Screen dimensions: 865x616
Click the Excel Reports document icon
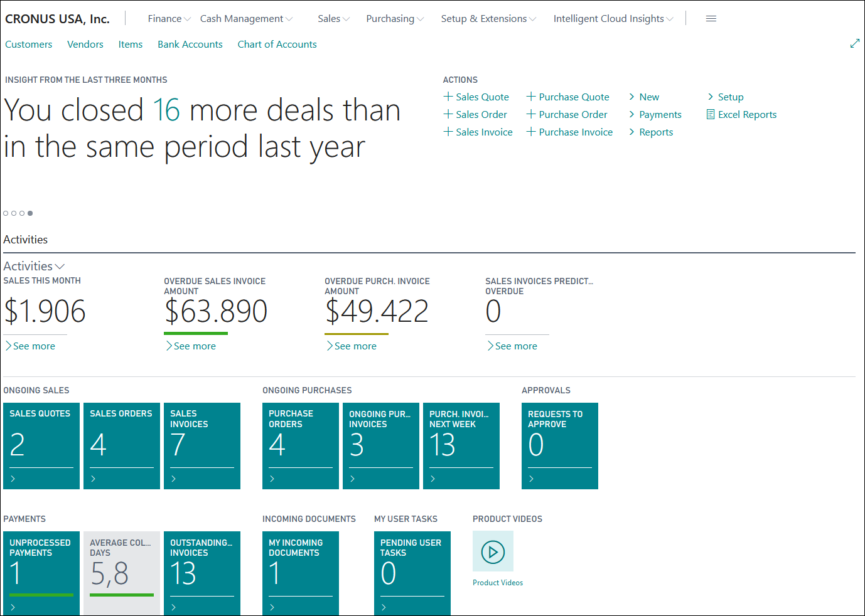pyautogui.click(x=711, y=114)
